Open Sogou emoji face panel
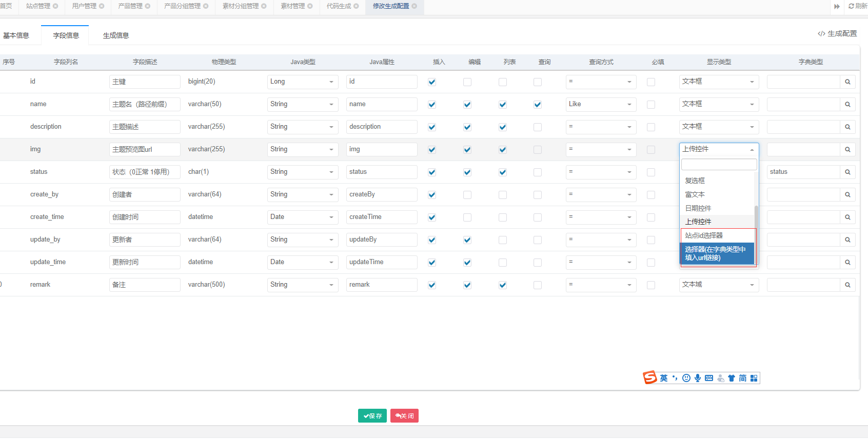Image resolution: width=868 pixels, height=439 pixels. [686, 378]
